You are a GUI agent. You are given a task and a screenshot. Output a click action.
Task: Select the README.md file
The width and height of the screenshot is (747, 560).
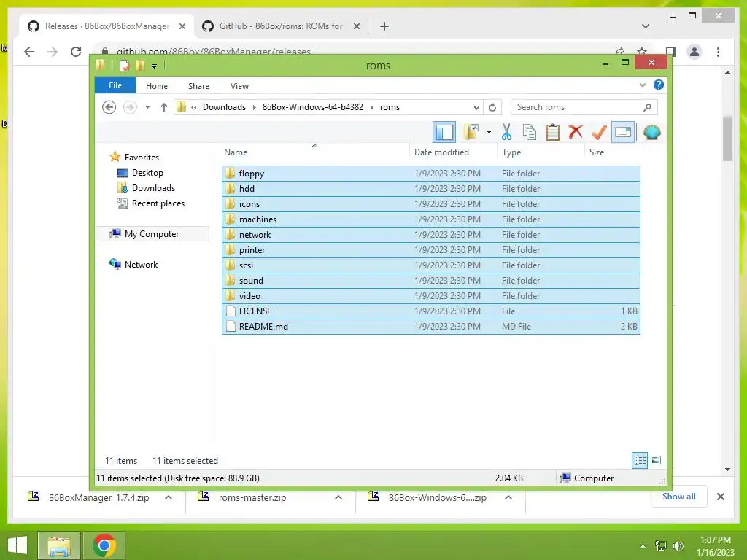pos(430,326)
